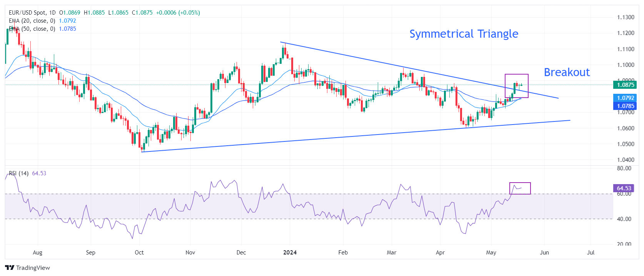Select the EUR/USD Spot symbol title
The height and width of the screenshot is (276, 644).
(x=32, y=13)
